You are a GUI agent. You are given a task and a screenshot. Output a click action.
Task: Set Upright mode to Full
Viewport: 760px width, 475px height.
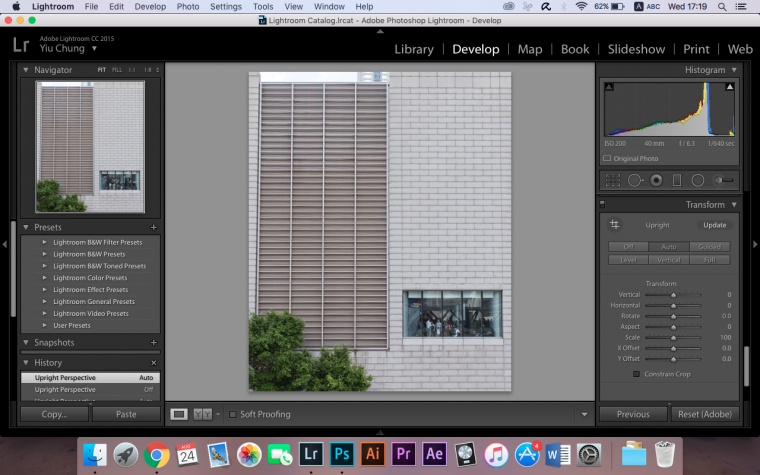[x=710, y=260]
